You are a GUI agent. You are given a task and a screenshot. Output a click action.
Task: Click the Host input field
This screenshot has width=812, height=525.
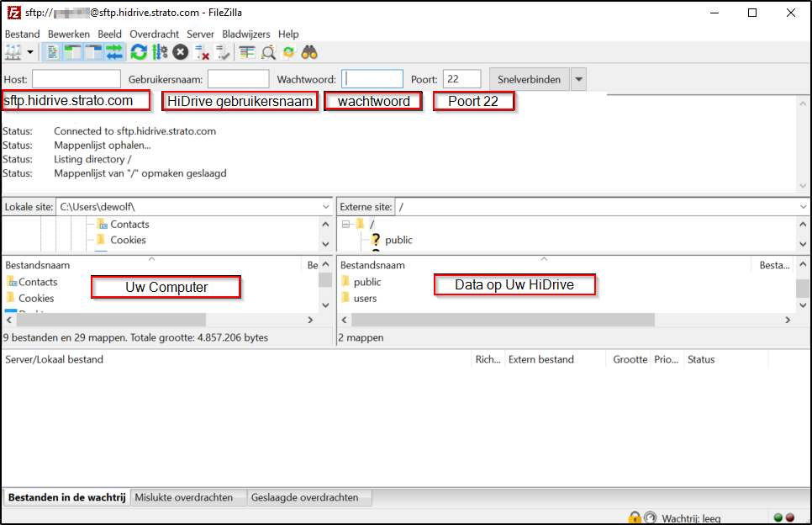coord(76,79)
